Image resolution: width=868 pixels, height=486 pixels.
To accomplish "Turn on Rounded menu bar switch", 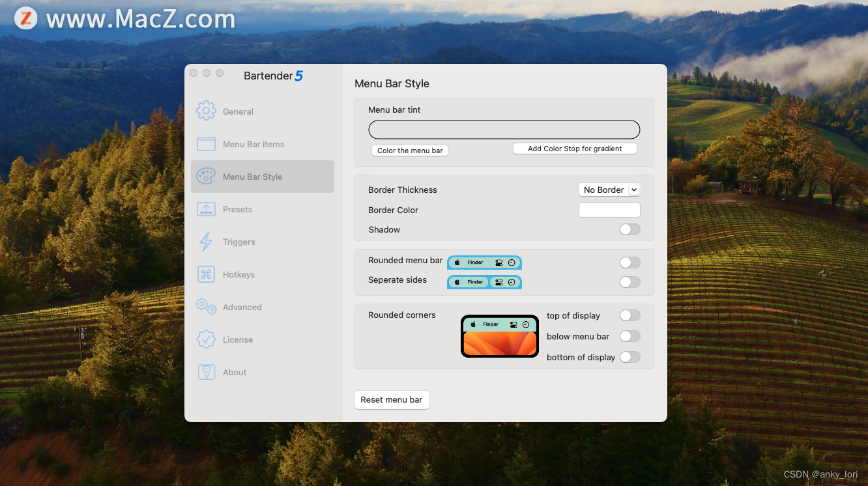I will pyautogui.click(x=630, y=262).
